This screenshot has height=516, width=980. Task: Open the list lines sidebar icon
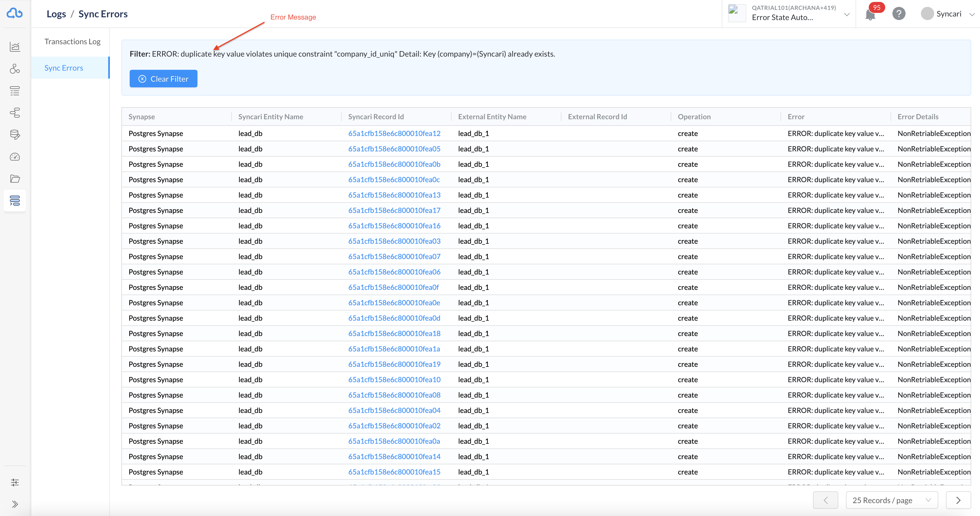15,91
